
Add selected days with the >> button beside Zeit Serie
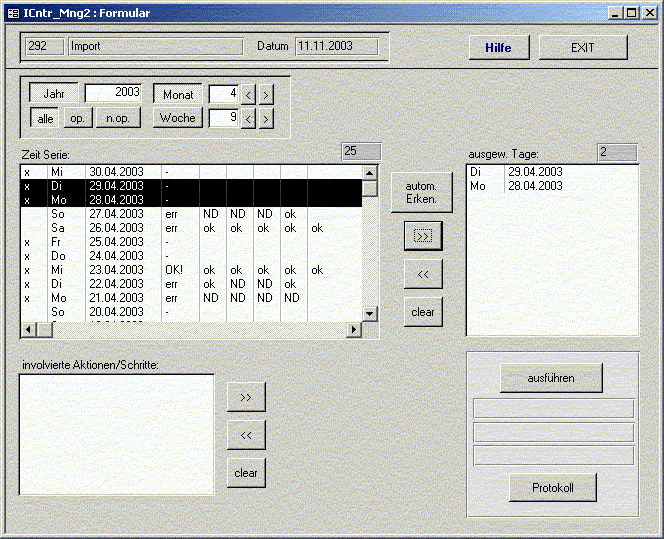click(x=422, y=237)
